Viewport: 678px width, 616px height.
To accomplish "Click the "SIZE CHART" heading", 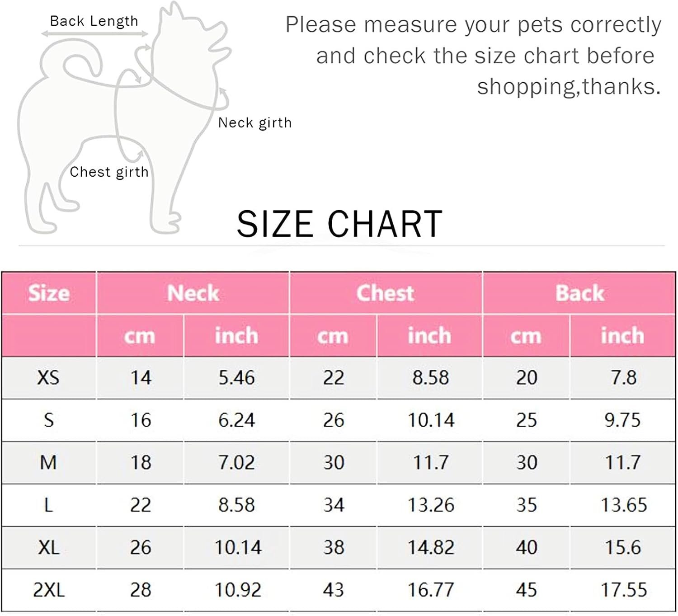I will [339, 224].
